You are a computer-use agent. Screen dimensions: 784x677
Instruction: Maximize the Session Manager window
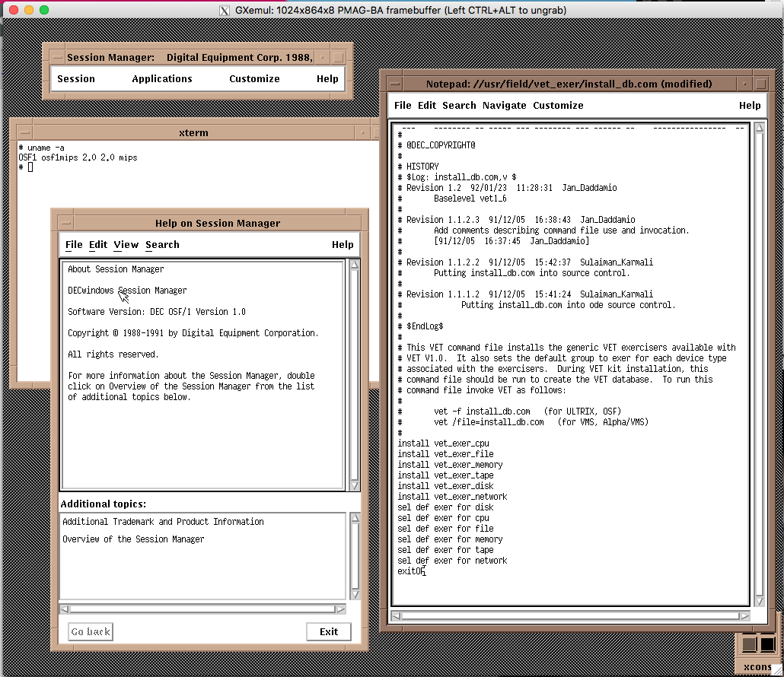coord(338,58)
